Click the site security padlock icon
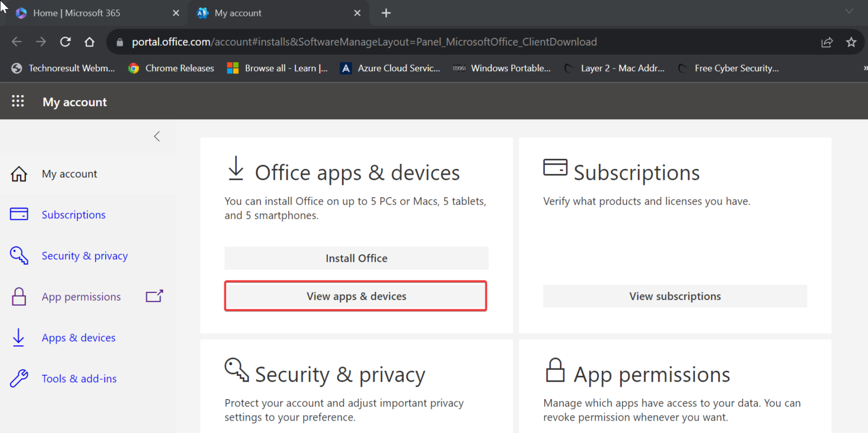868x433 pixels. [x=119, y=41]
